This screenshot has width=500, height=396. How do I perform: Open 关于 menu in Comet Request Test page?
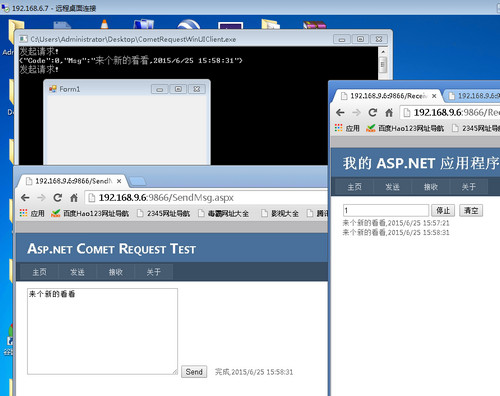tap(154, 272)
